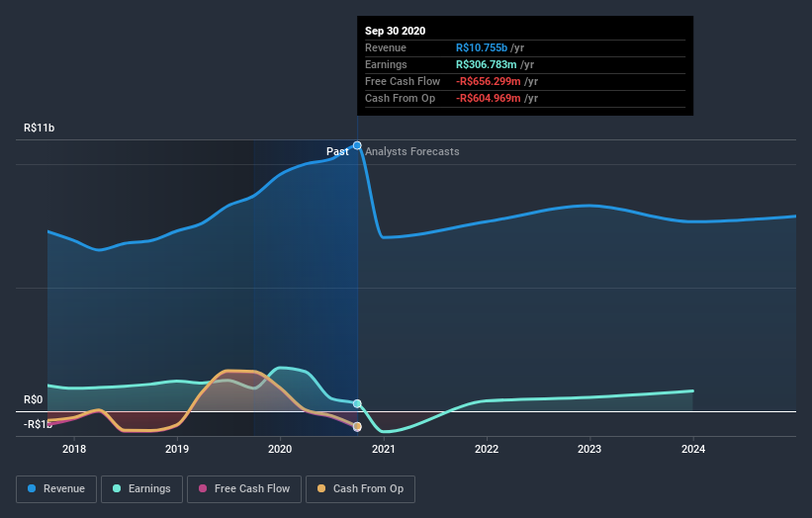Click the Revenue row label in tooltip
Image resolution: width=812 pixels, height=518 pixels.
(386, 47)
